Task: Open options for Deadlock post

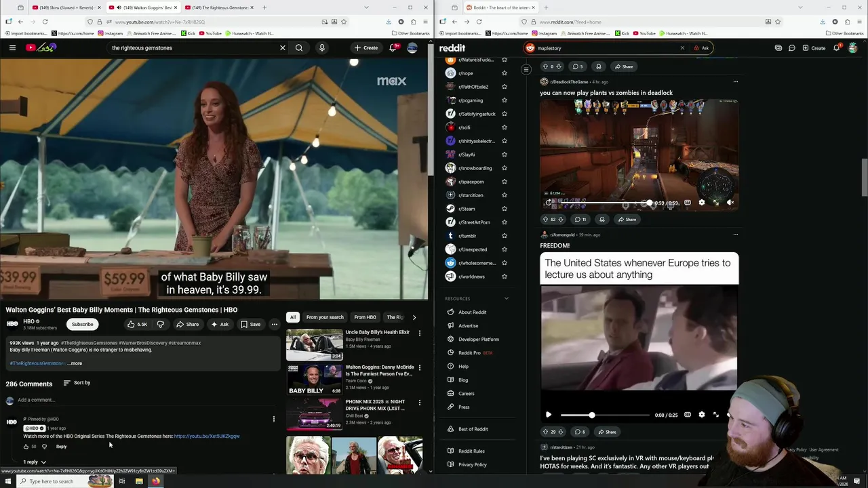Action: [736, 82]
